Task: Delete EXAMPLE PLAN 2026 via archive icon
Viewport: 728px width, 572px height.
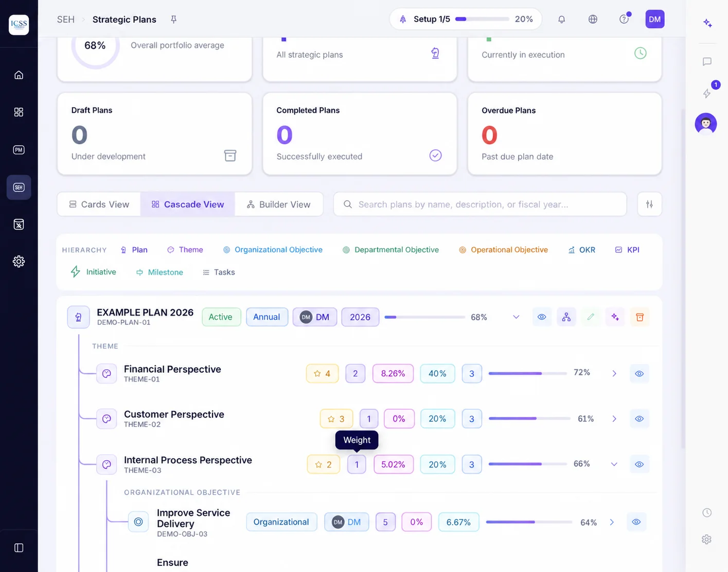Action: pyautogui.click(x=640, y=317)
